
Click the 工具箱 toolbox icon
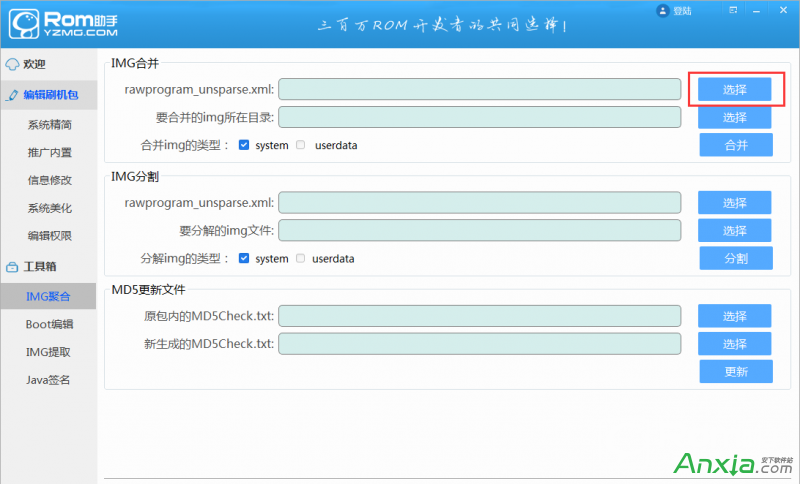tap(12, 267)
